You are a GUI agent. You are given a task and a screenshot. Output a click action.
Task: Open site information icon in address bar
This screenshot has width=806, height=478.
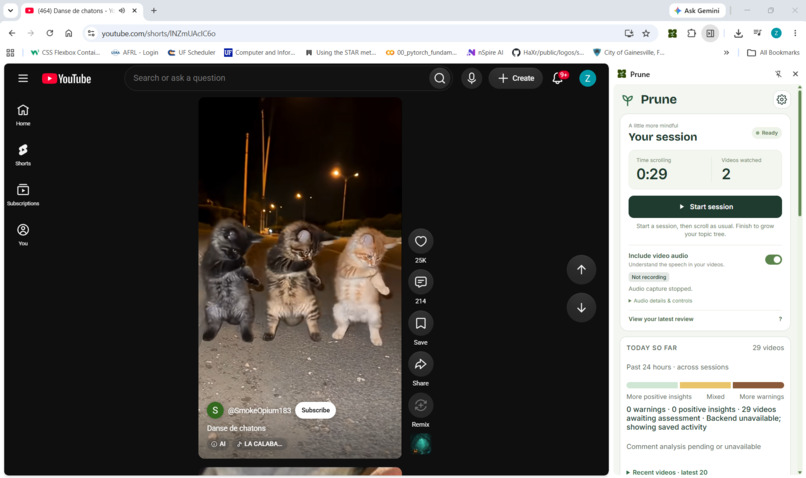(x=91, y=33)
